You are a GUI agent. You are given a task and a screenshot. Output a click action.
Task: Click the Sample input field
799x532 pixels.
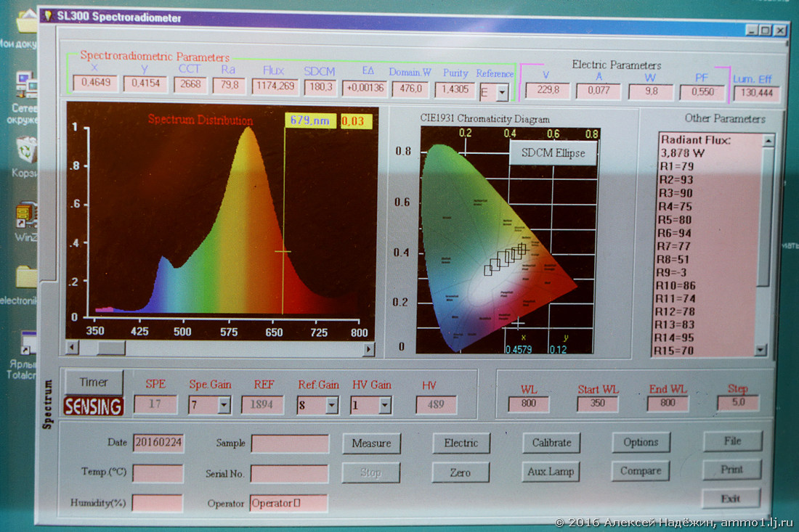click(290, 443)
